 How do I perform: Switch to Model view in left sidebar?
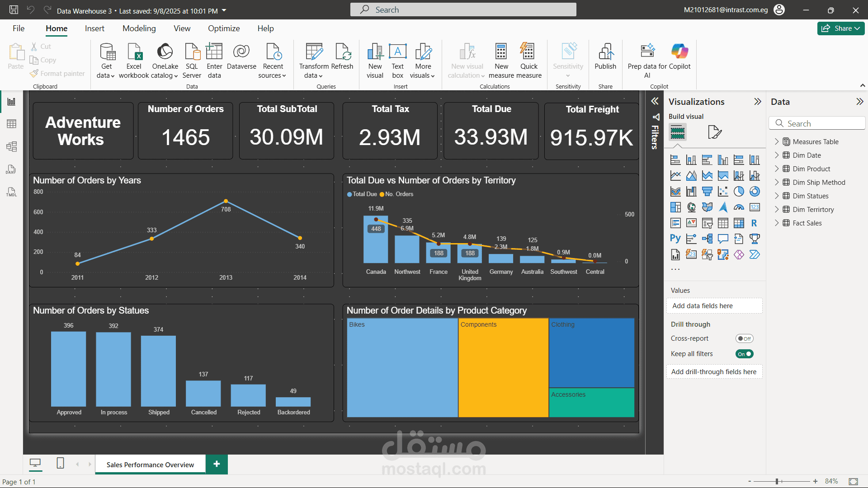[x=12, y=146]
